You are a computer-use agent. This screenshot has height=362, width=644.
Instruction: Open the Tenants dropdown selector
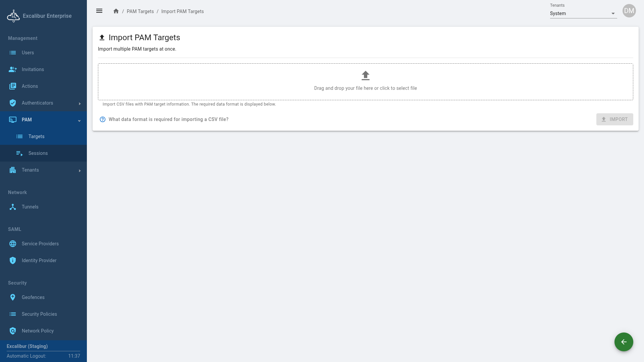[583, 13]
